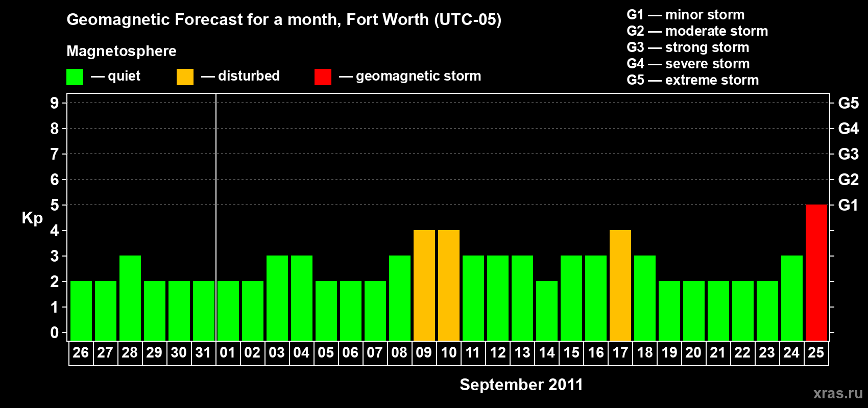Click the G5 marker on right axis
Viewport: 868px width, 408px height.
848,103
